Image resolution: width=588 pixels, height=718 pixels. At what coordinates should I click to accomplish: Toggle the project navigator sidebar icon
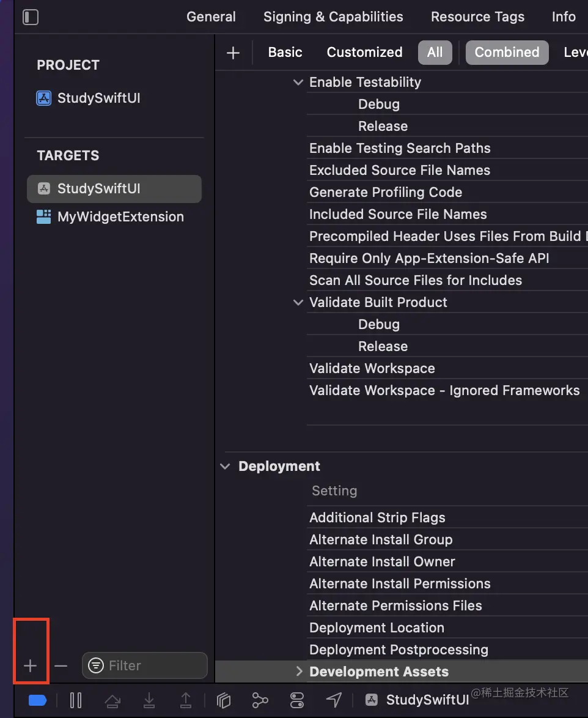click(x=30, y=17)
